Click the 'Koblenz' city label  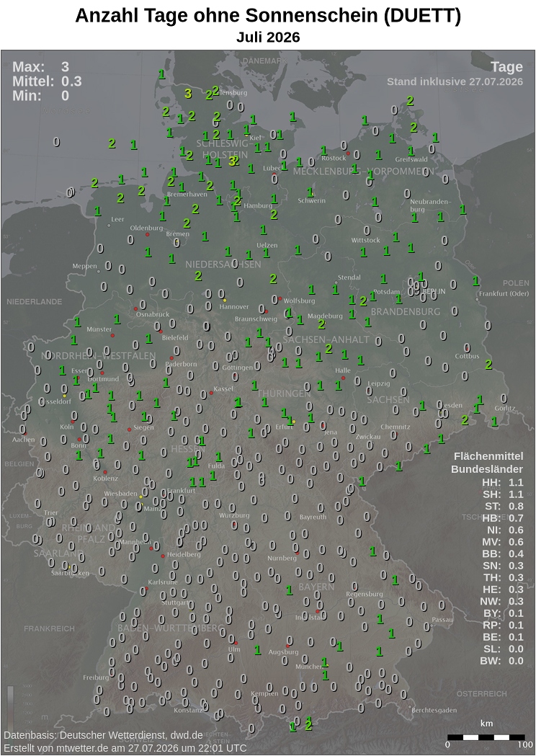tap(106, 479)
